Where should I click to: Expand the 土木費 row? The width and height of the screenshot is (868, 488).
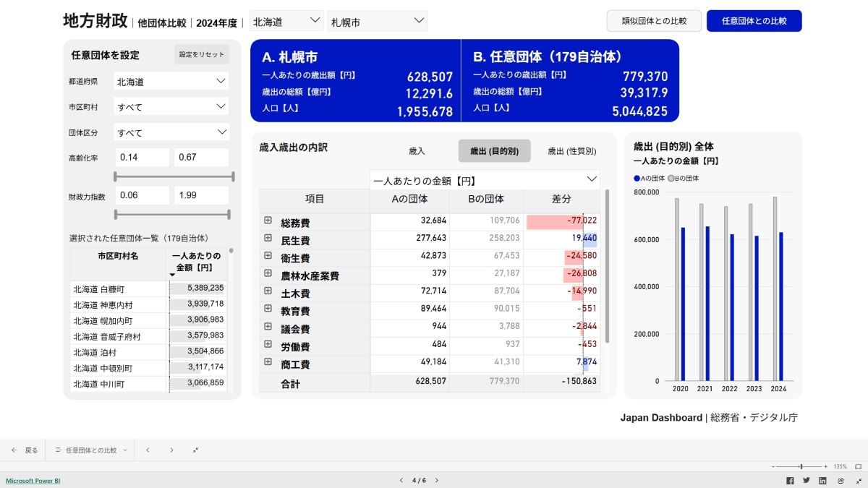tap(268, 291)
